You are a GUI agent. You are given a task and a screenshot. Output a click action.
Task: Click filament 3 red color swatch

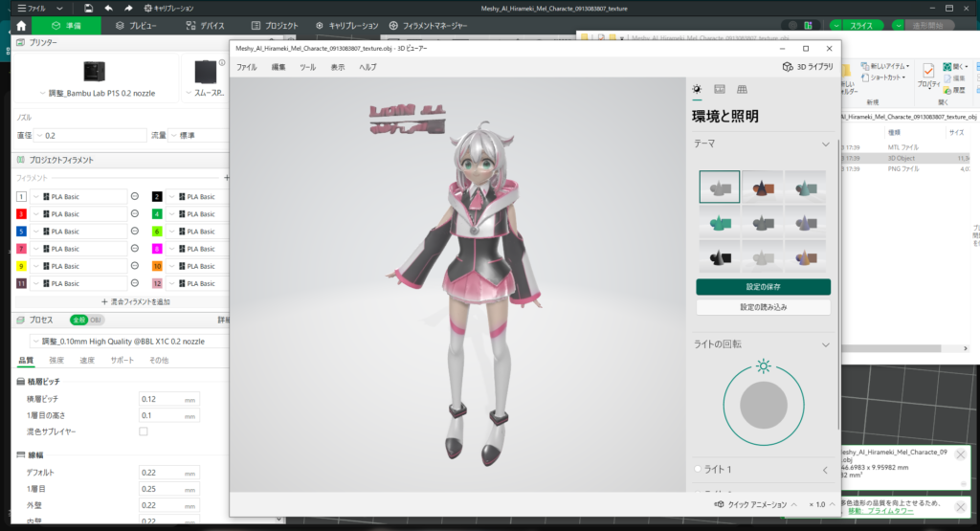point(21,214)
